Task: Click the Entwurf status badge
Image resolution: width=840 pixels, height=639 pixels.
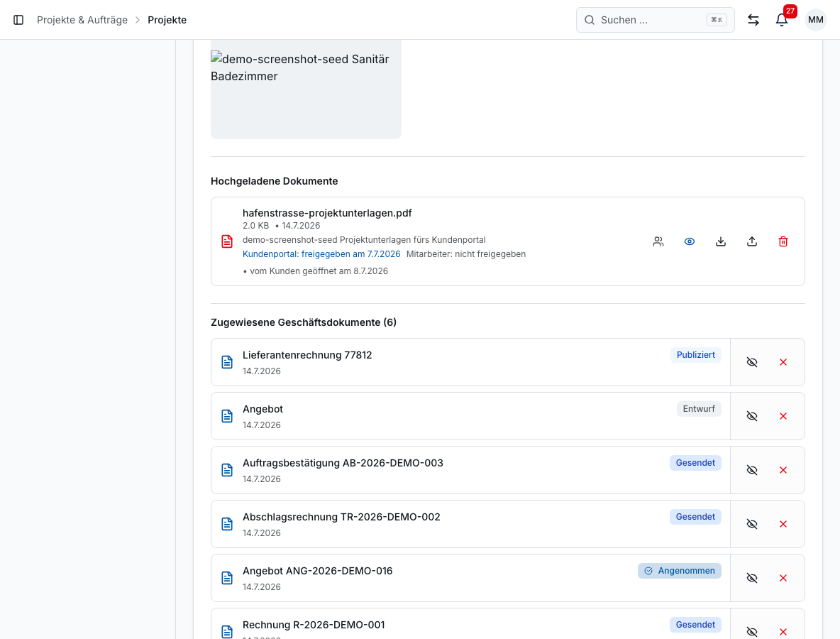Action: (x=699, y=409)
